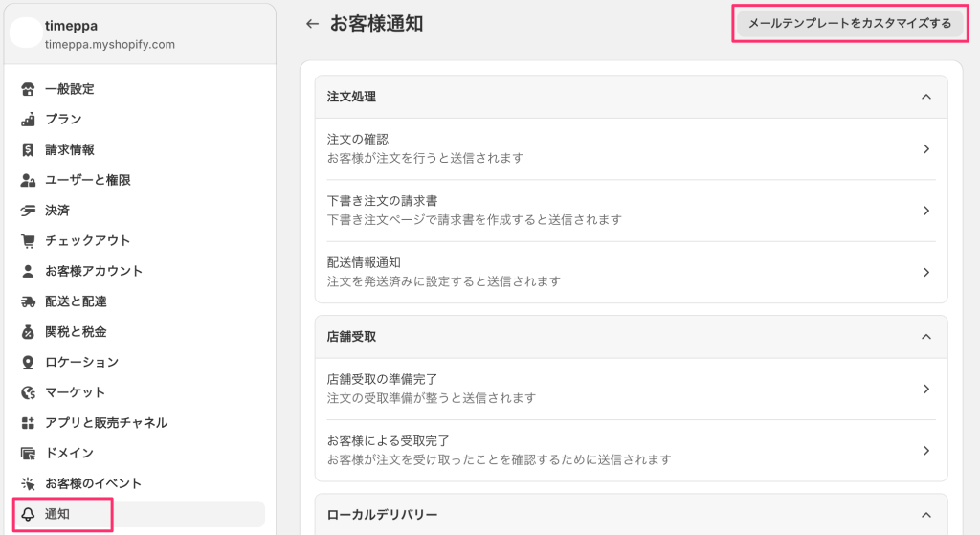Select 通知 in the sidebar
The width and height of the screenshot is (980, 535).
pos(140,514)
